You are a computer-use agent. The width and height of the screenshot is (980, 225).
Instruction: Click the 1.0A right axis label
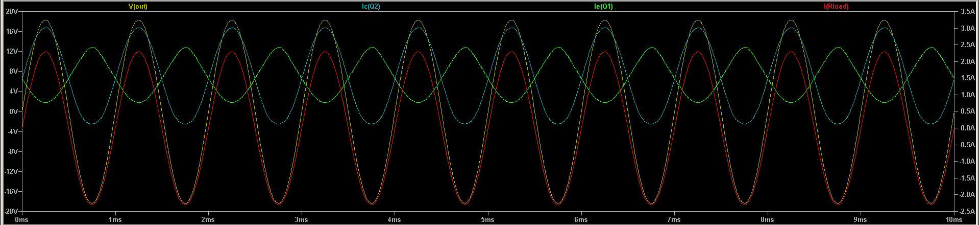(x=967, y=95)
